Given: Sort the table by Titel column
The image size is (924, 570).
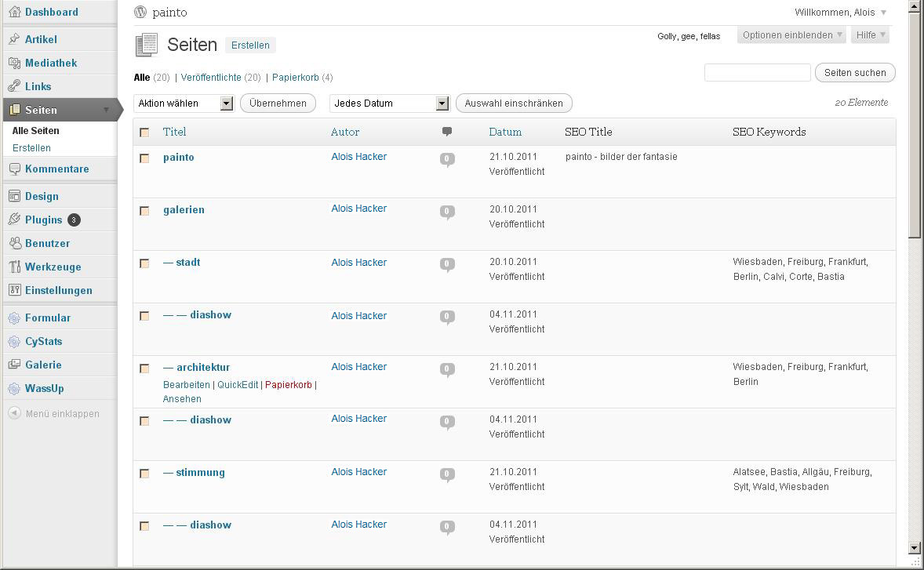Looking at the screenshot, I should pos(174,132).
